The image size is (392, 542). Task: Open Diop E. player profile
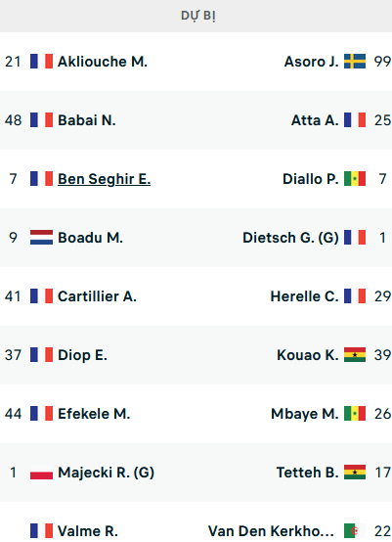pos(82,355)
